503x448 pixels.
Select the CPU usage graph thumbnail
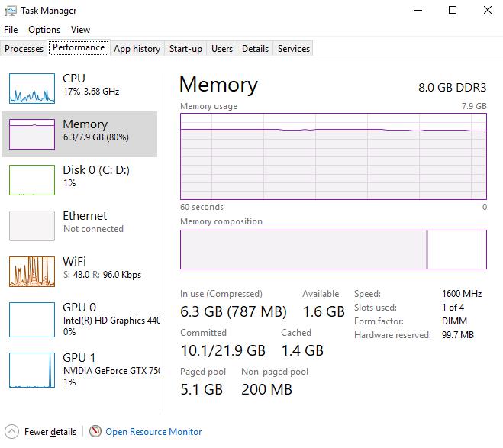32,88
